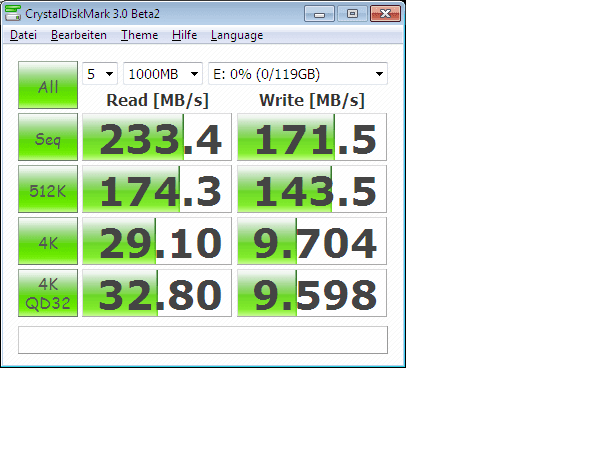
Task: Open the Bearbeiten menu
Action: 79,35
